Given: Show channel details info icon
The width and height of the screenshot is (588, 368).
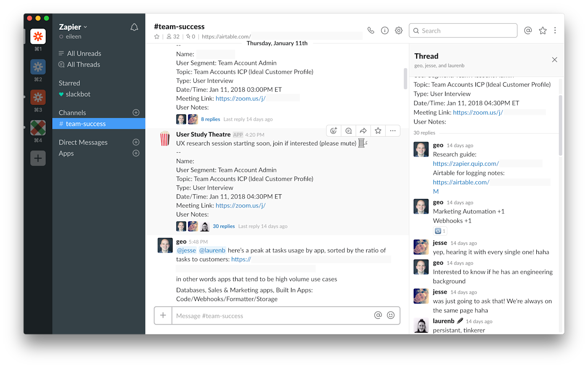Looking at the screenshot, I should 385,30.
